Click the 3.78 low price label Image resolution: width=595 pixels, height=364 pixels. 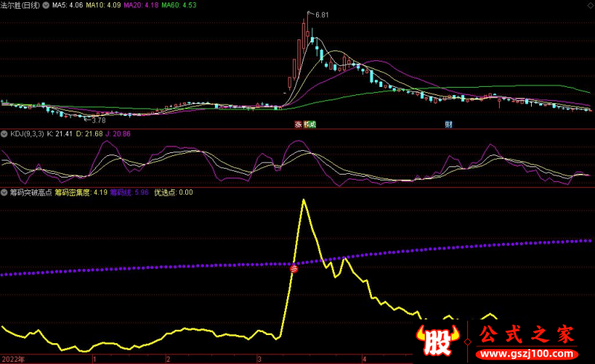(99, 120)
